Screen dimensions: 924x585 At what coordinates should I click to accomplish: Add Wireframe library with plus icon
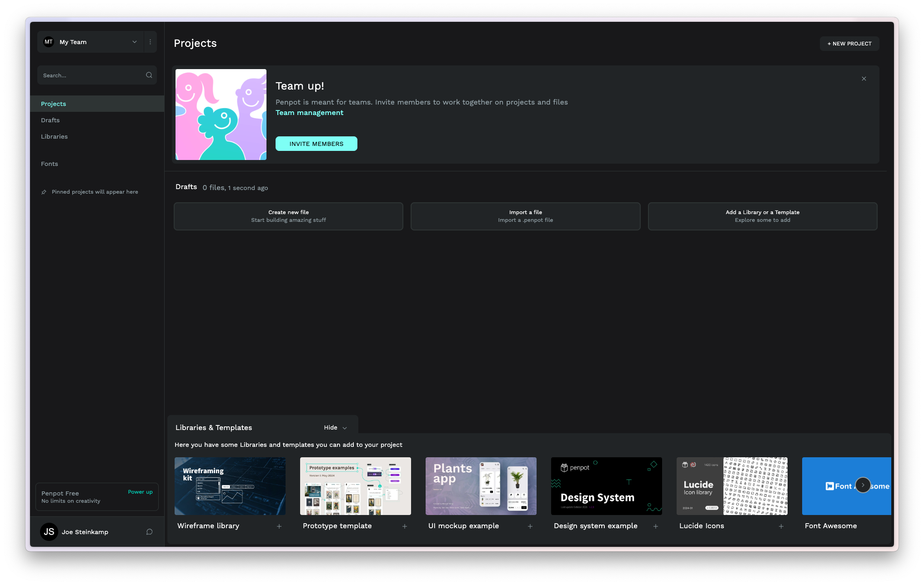tap(279, 526)
